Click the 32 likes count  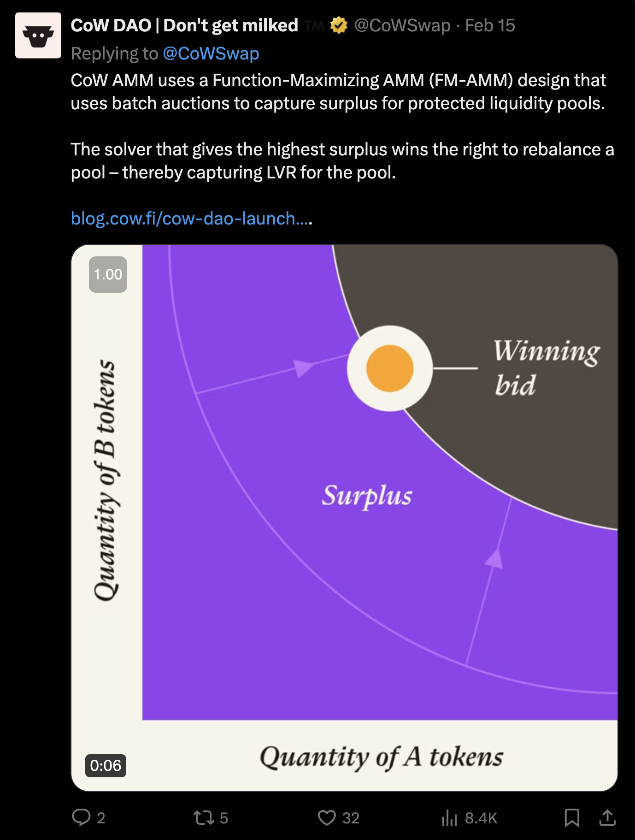click(351, 818)
